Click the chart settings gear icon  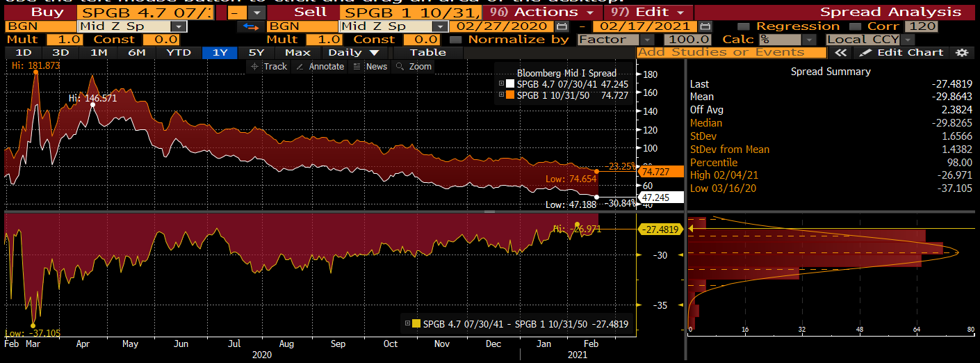[x=961, y=52]
